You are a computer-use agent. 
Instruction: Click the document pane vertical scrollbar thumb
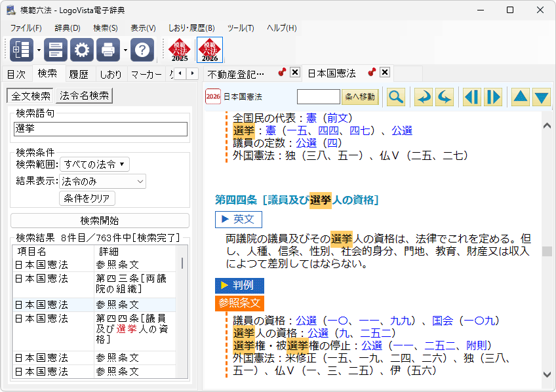[547, 251]
